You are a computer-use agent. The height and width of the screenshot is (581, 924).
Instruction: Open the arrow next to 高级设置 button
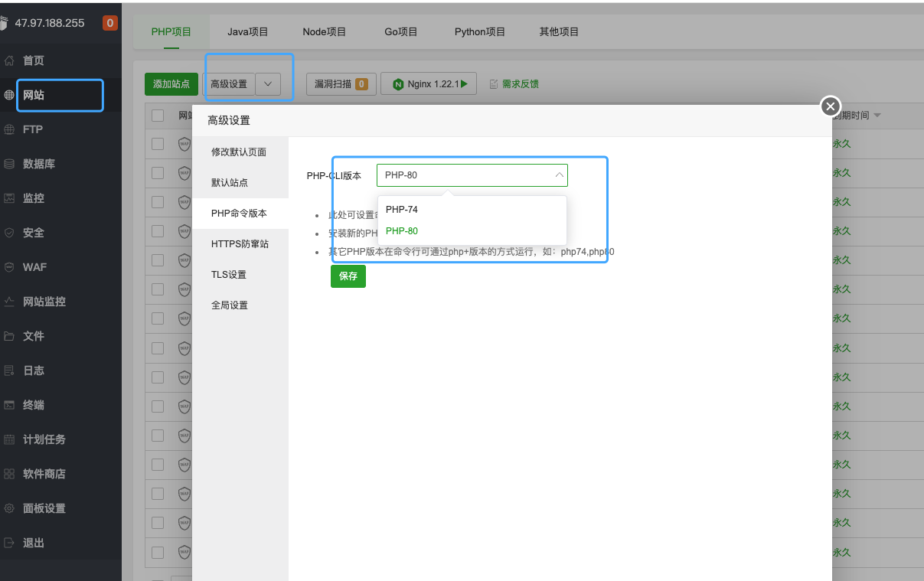[268, 84]
